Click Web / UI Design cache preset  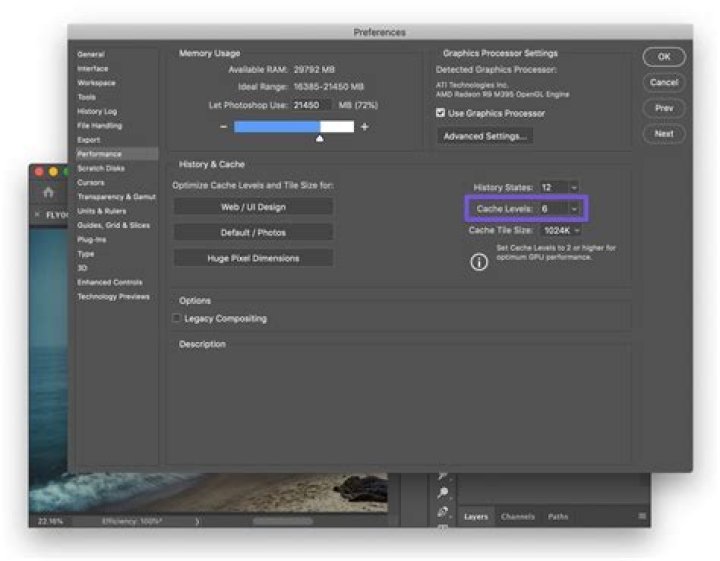click(253, 207)
